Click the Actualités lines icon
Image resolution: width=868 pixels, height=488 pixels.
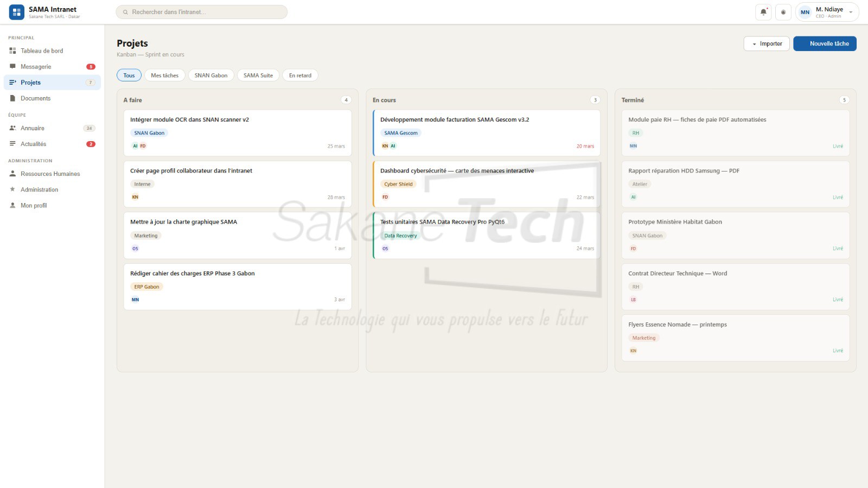[x=12, y=144]
